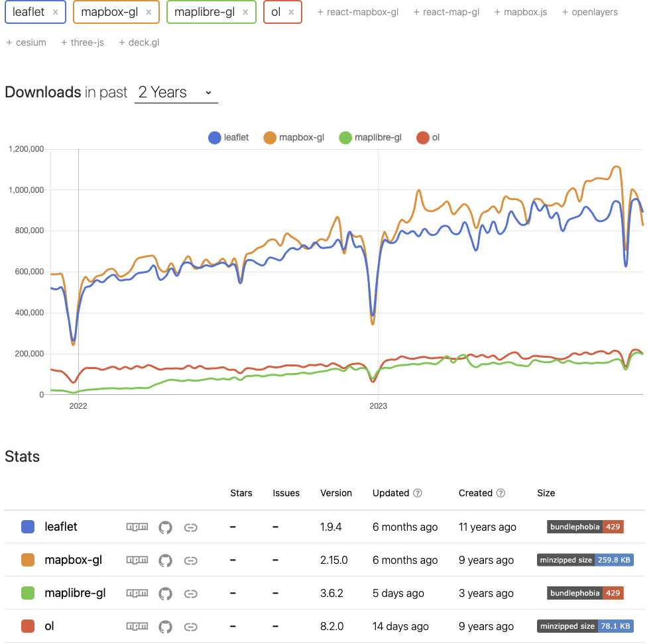Open GitHub icon in maplibre-gl row
The width and height of the screenshot is (661, 644).
pos(165,594)
